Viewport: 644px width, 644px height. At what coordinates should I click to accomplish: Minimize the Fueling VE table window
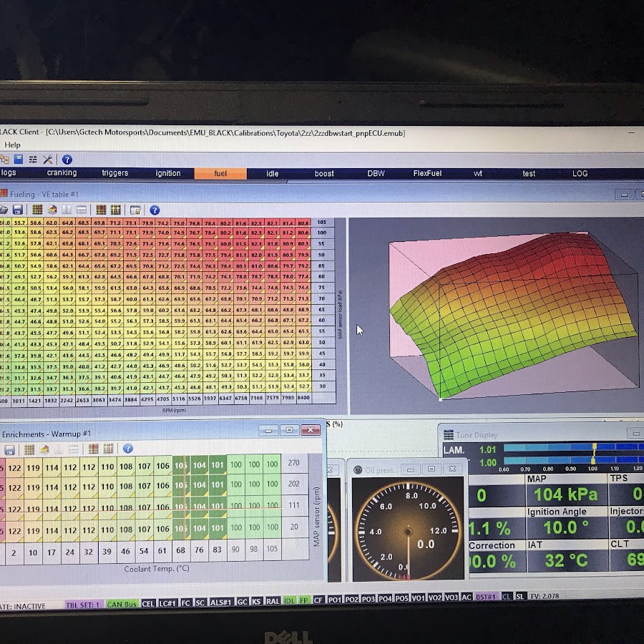(x=624, y=194)
